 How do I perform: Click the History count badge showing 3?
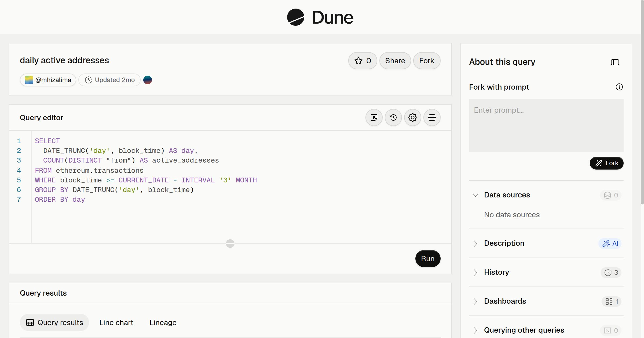pos(611,272)
